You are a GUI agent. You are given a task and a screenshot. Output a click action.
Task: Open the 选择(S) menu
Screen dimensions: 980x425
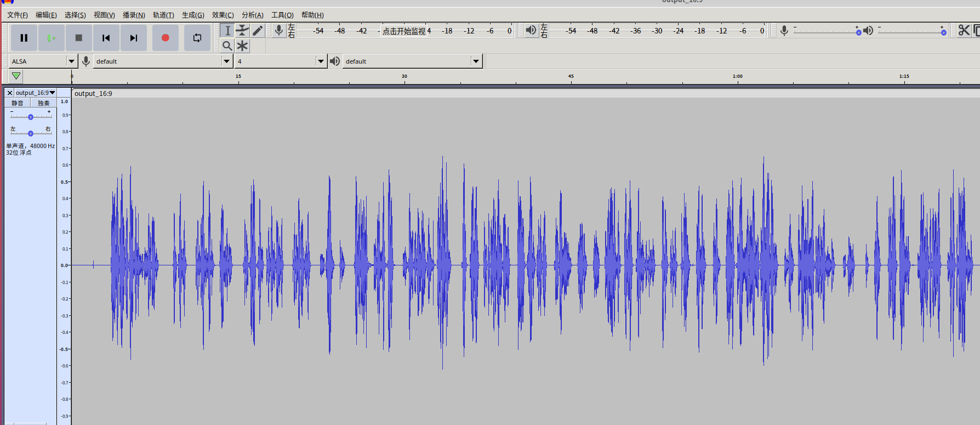pyautogui.click(x=75, y=15)
